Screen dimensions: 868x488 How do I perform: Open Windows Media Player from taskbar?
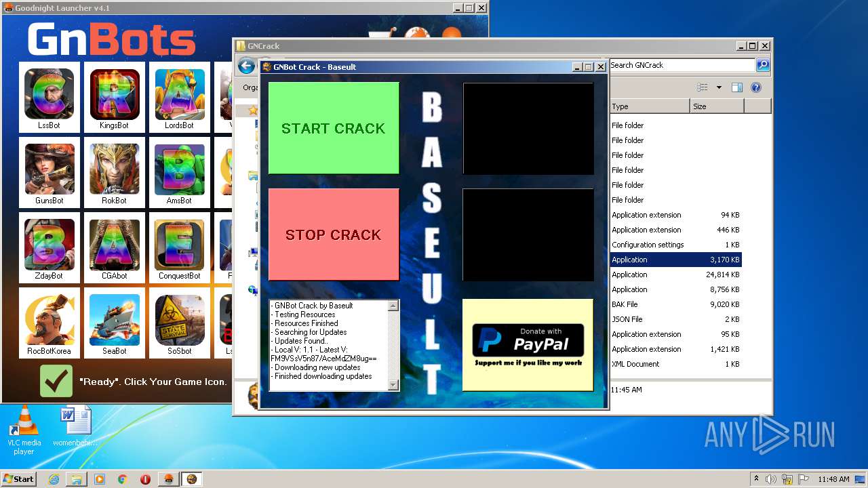point(100,479)
